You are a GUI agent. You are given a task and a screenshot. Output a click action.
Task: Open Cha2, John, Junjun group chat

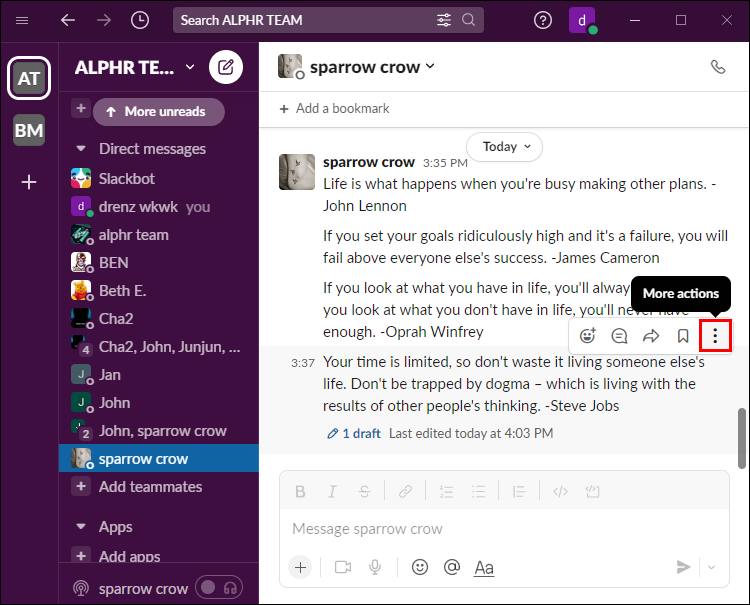coord(159,347)
